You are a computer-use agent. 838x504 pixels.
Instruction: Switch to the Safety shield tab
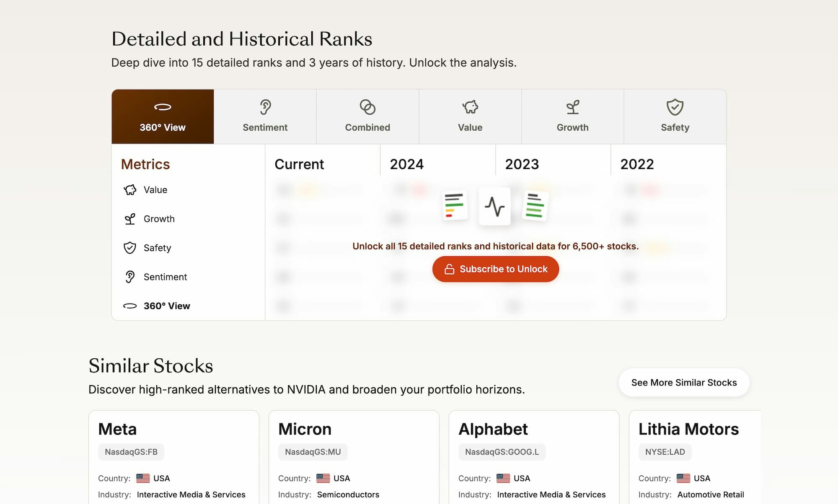point(675,108)
